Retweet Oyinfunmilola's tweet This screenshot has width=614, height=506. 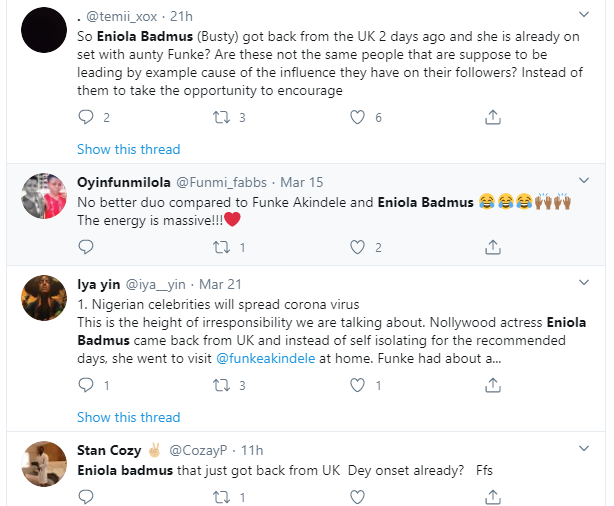coord(222,247)
